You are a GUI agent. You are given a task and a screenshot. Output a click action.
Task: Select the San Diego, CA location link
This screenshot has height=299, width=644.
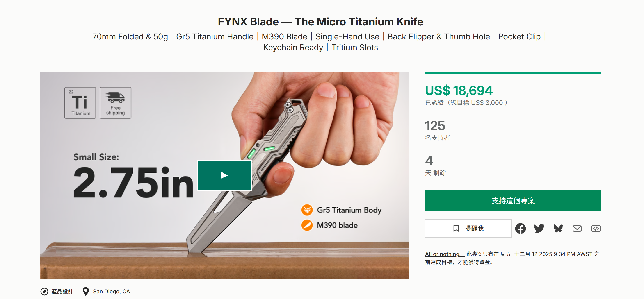111,292
